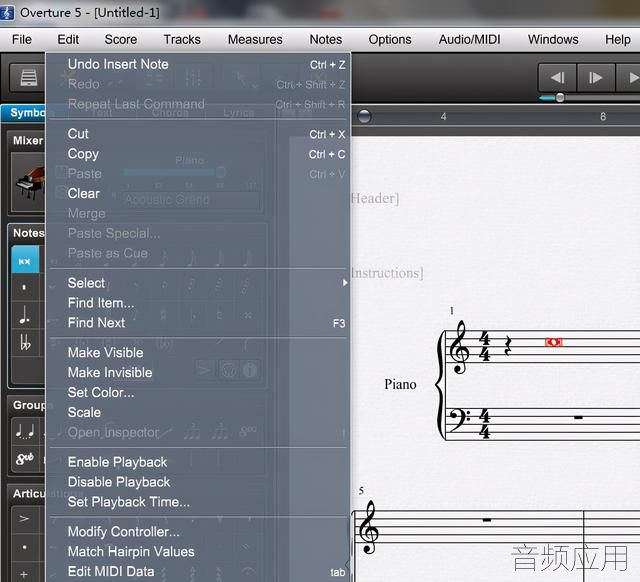Click the piano instrument thumbnail in Mixer

pos(29,182)
